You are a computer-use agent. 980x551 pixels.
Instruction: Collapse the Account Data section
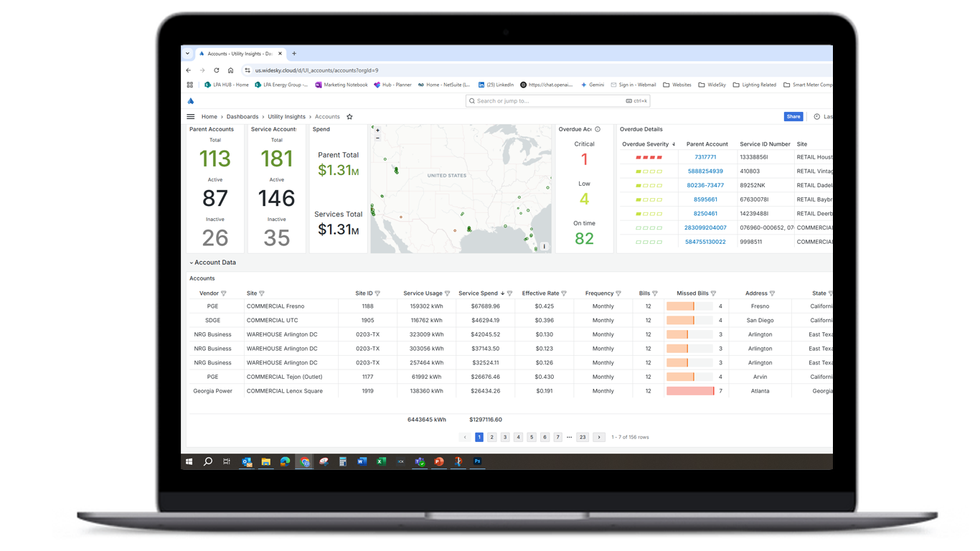[192, 263]
